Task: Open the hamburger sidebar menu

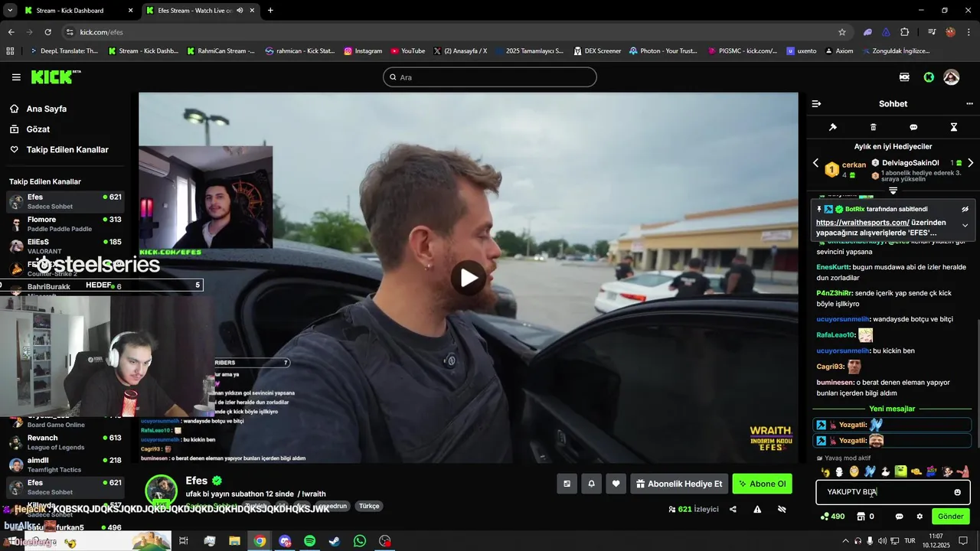Action: click(x=16, y=77)
